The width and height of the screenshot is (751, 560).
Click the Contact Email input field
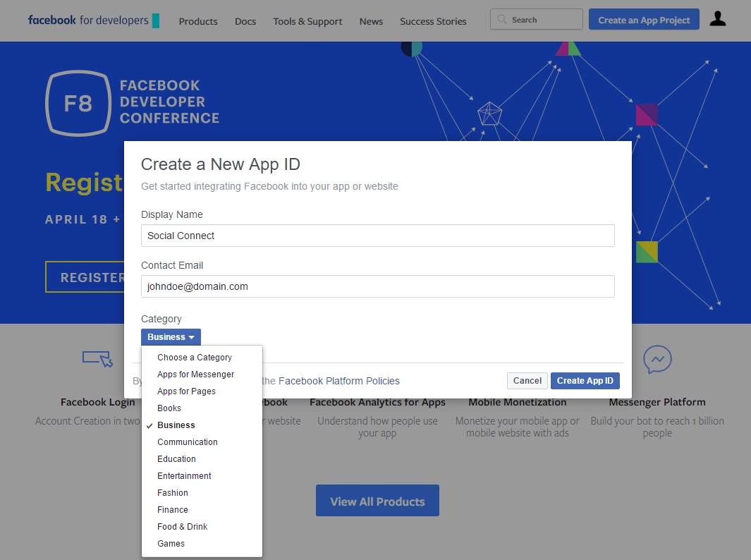[377, 286]
